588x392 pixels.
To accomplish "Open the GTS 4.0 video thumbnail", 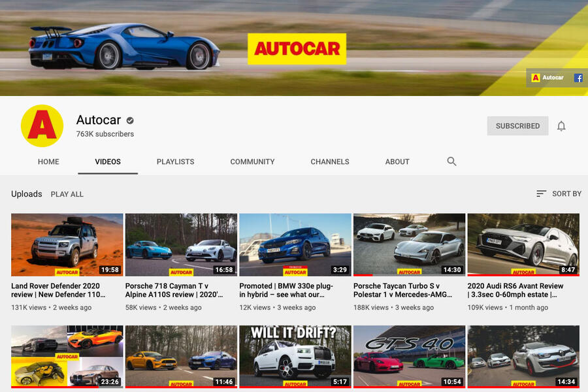I will pyautogui.click(x=408, y=357).
